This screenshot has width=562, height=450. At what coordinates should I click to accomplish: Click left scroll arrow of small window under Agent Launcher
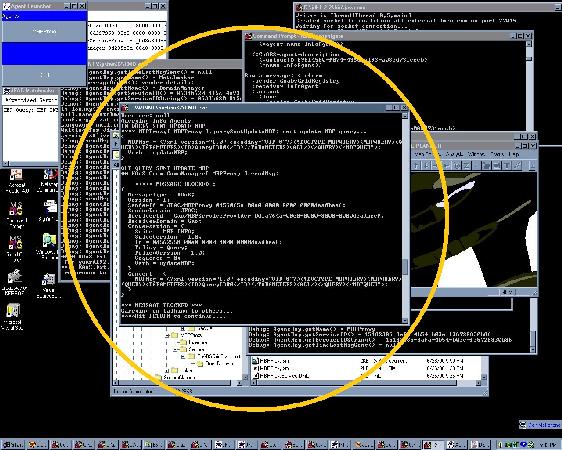point(6,164)
